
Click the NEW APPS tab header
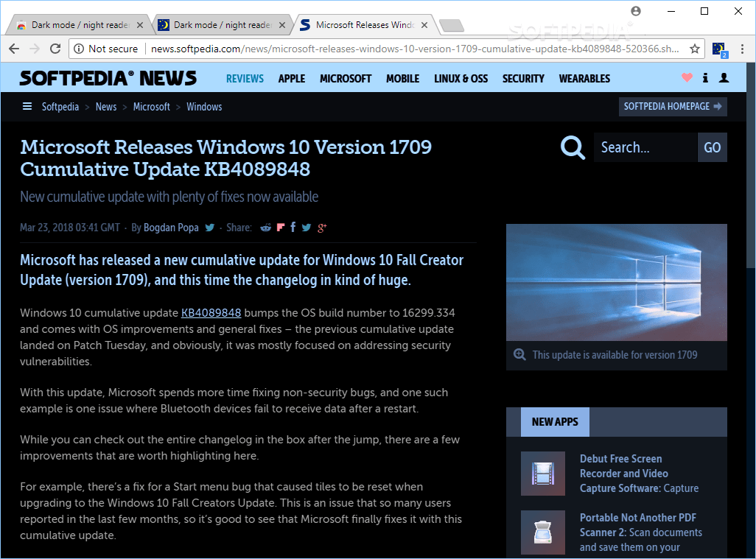[555, 422]
